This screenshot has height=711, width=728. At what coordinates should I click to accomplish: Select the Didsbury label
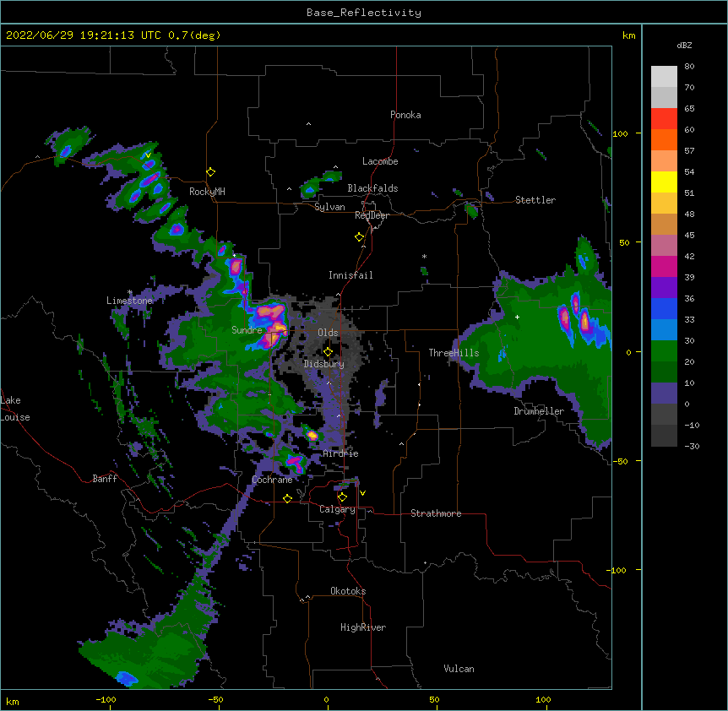[x=324, y=364]
